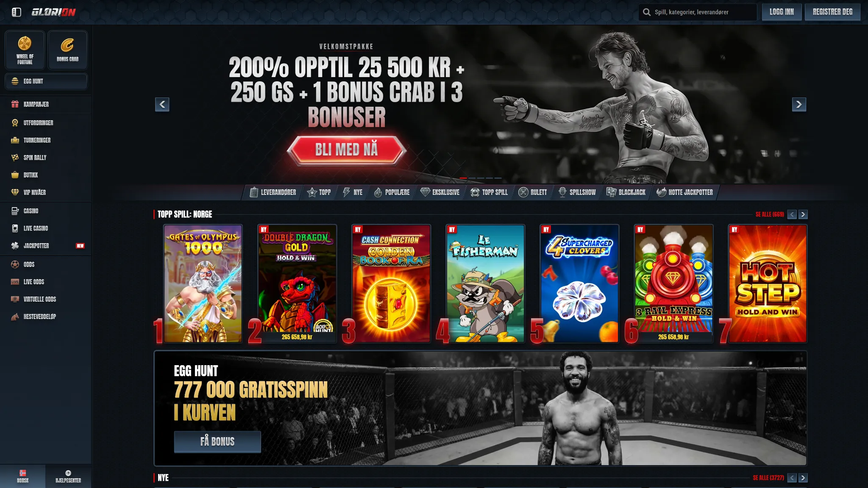Click the Få Bonus button
The height and width of the screenshot is (488, 868).
click(x=217, y=442)
